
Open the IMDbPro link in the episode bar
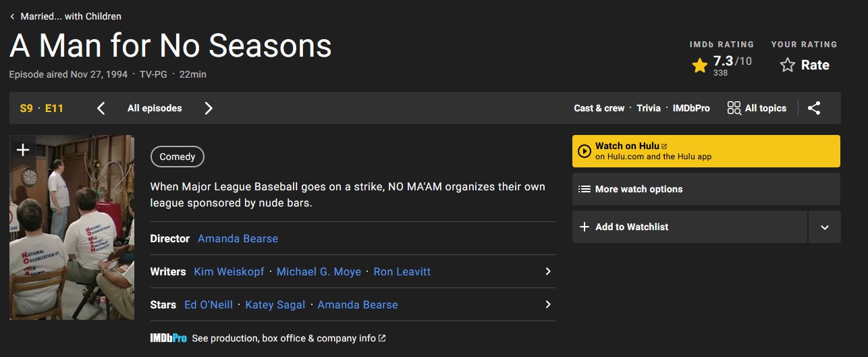[691, 108]
